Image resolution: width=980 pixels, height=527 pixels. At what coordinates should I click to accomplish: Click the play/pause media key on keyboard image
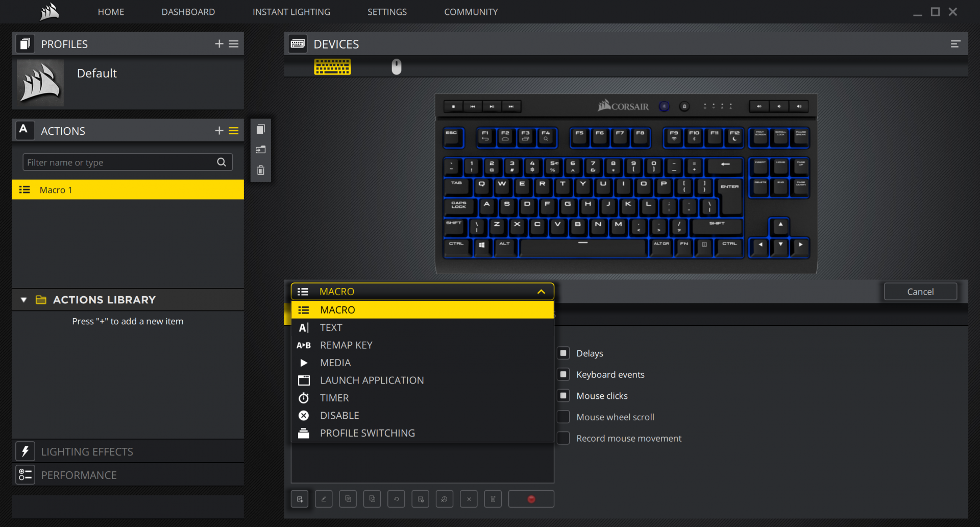point(492,106)
